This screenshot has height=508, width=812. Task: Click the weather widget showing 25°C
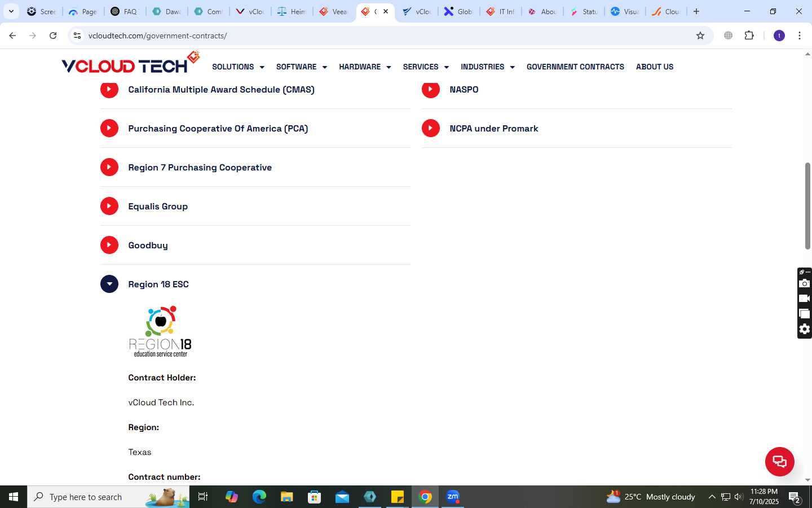(x=650, y=497)
